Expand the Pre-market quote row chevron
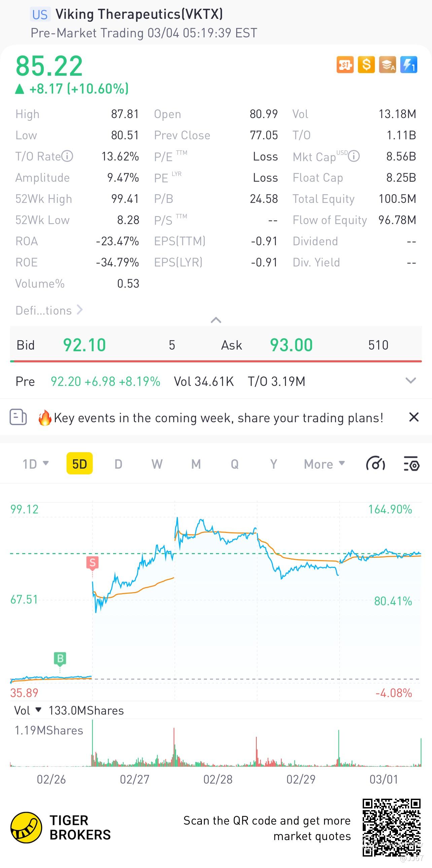Image resolution: width=432 pixels, height=868 pixels. point(410,381)
